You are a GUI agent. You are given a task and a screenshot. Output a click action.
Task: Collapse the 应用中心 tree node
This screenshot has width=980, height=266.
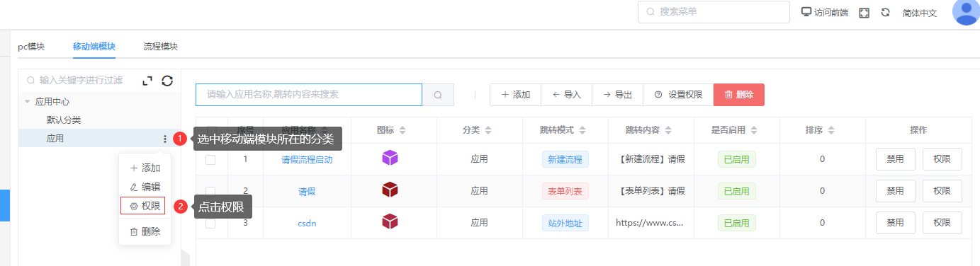pyautogui.click(x=28, y=102)
